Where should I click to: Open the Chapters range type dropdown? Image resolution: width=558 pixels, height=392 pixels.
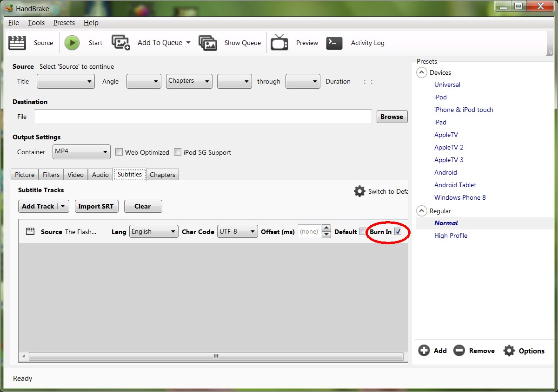click(189, 81)
